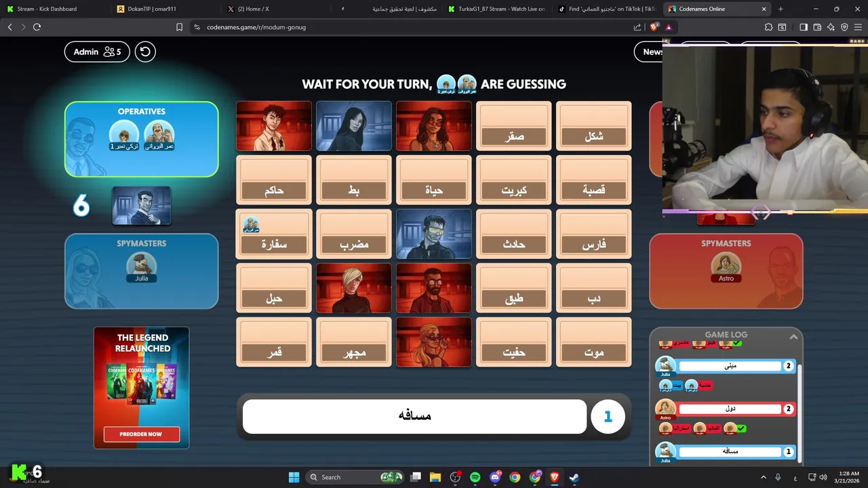Select the موت word card

[594, 343]
